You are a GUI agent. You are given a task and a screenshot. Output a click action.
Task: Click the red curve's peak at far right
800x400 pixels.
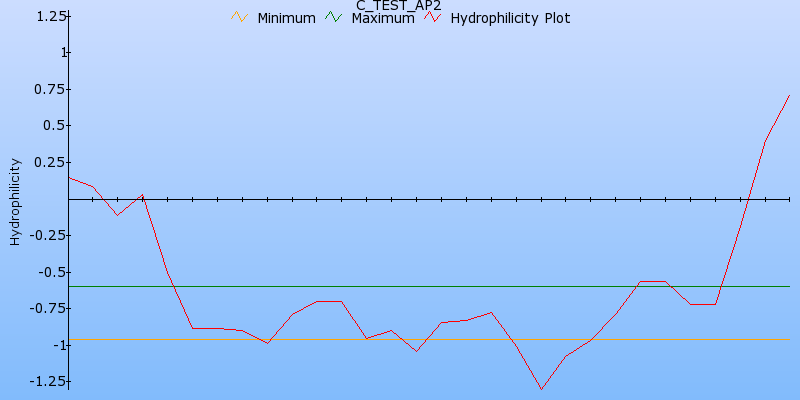coord(789,96)
